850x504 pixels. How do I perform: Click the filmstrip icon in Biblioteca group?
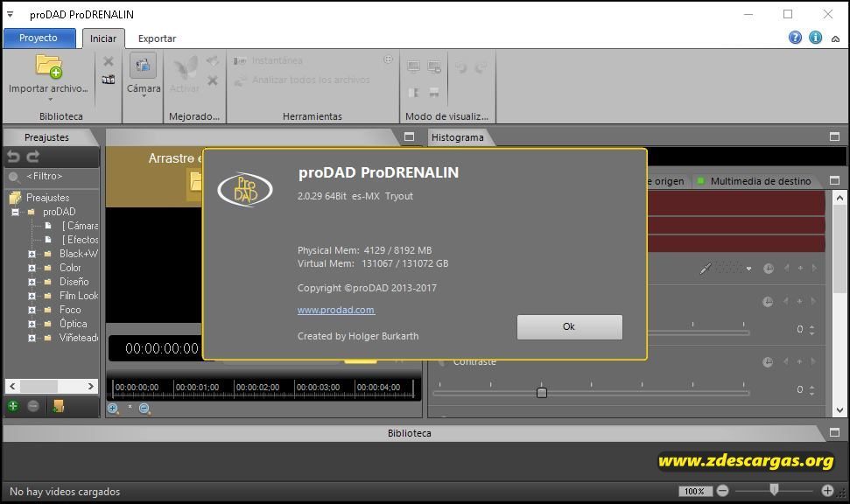(x=109, y=80)
